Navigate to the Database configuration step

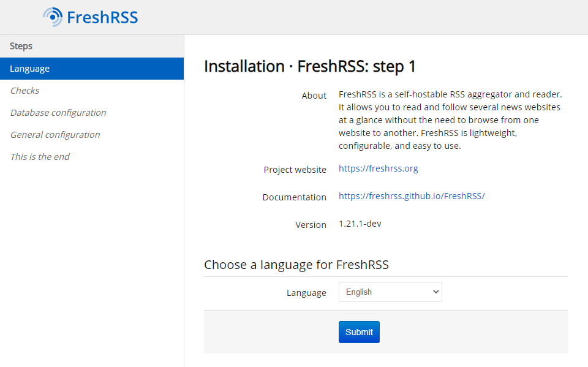(58, 112)
